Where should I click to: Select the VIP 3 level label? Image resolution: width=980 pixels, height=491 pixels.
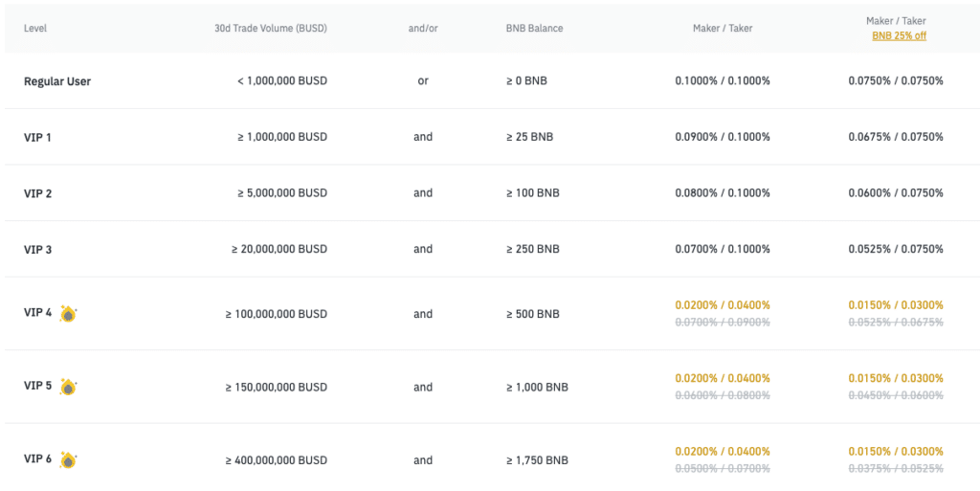coord(37,249)
